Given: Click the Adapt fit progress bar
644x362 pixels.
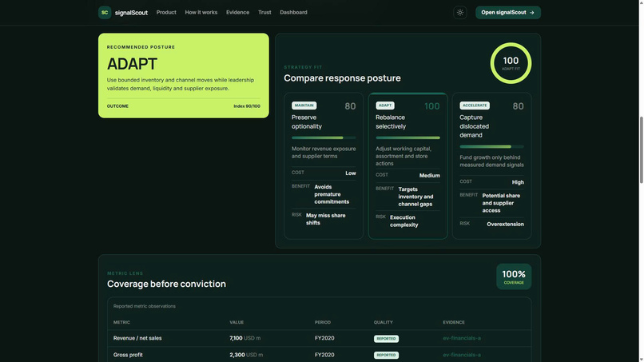Looking at the screenshot, I should (x=407, y=137).
